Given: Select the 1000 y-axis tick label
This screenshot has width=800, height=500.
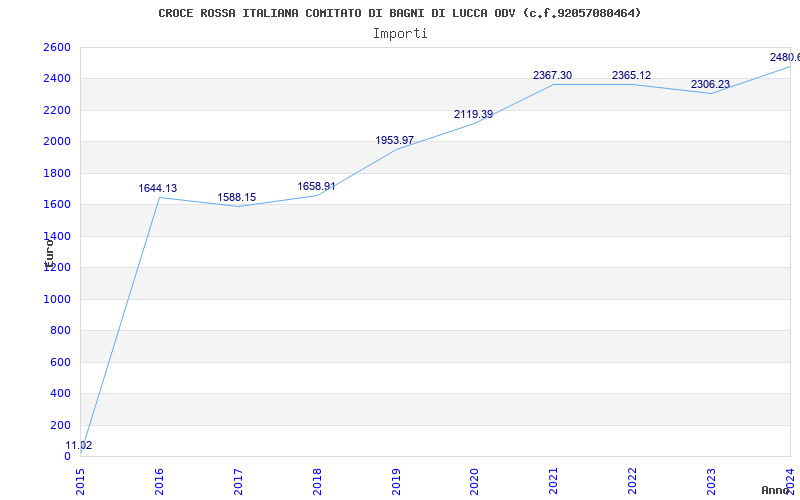Looking at the screenshot, I should [x=57, y=299].
